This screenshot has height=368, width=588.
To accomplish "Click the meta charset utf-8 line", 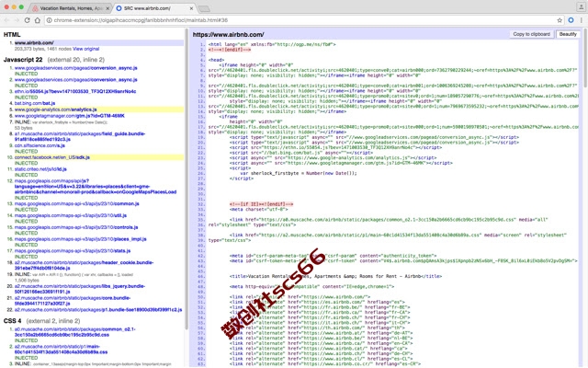I will click(259, 210).
